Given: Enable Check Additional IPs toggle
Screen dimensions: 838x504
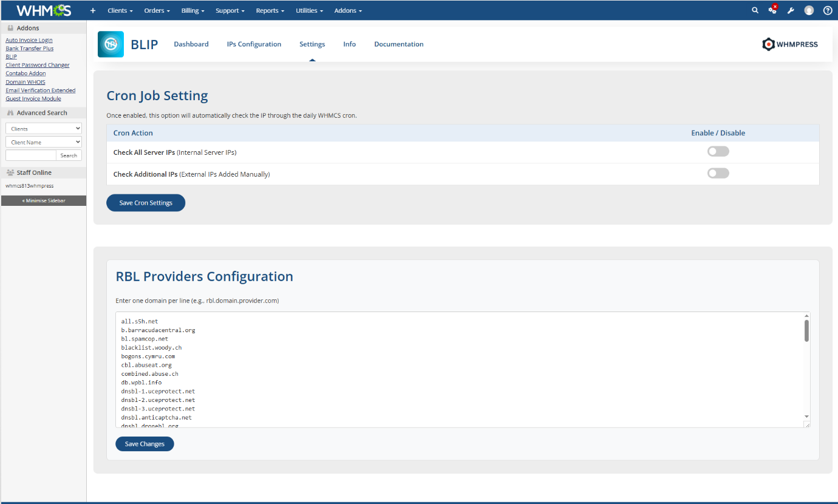Looking at the screenshot, I should 718,173.
